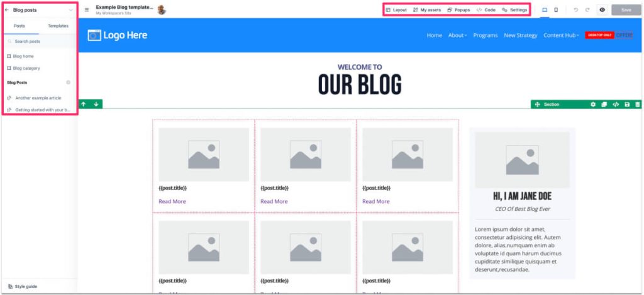Expand the About nav dropdown
The height and width of the screenshot is (295, 644).
coord(458,35)
